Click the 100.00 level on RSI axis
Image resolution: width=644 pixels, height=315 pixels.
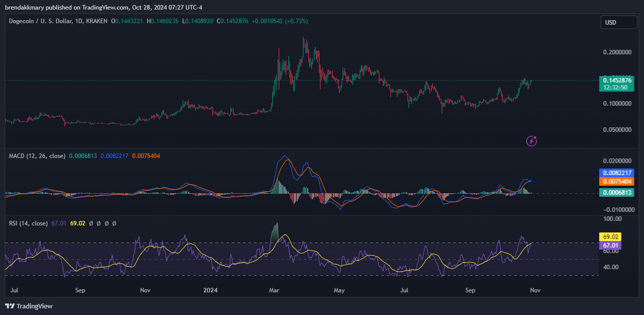tap(612, 219)
